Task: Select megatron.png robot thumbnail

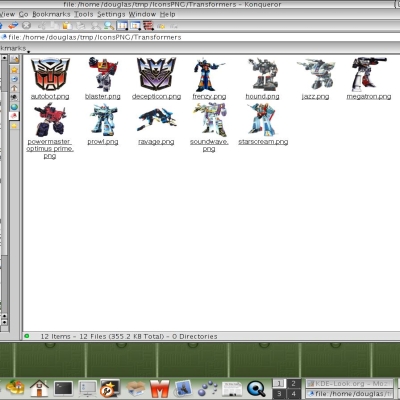Action: [x=369, y=74]
